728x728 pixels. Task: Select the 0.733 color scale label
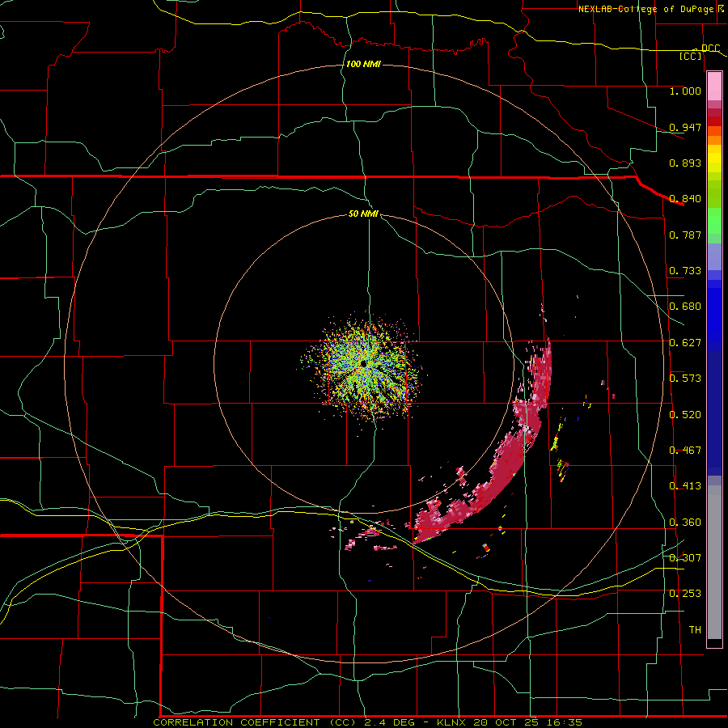[685, 271]
